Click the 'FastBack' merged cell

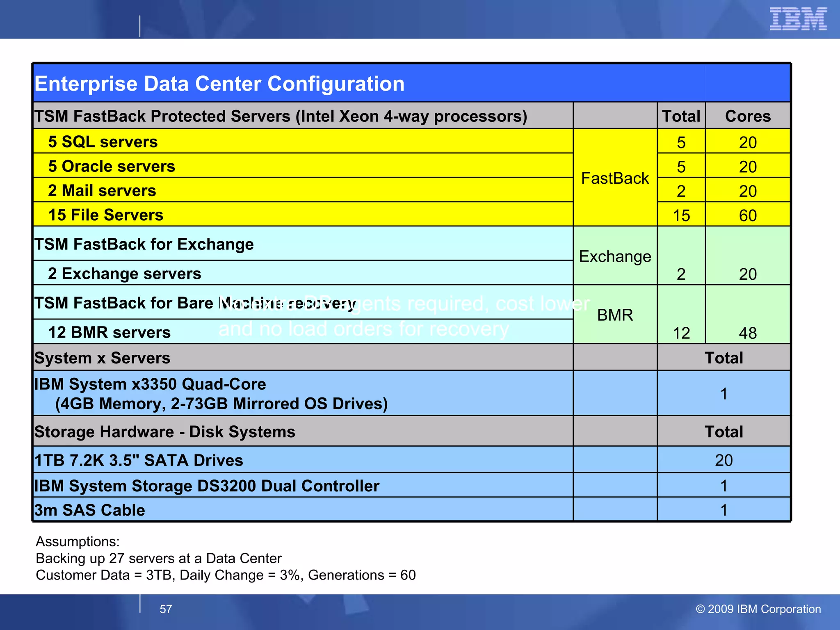pyautogui.click(x=615, y=178)
